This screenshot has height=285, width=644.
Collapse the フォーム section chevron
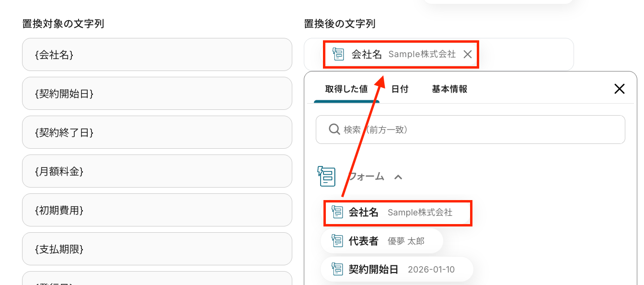tap(398, 177)
